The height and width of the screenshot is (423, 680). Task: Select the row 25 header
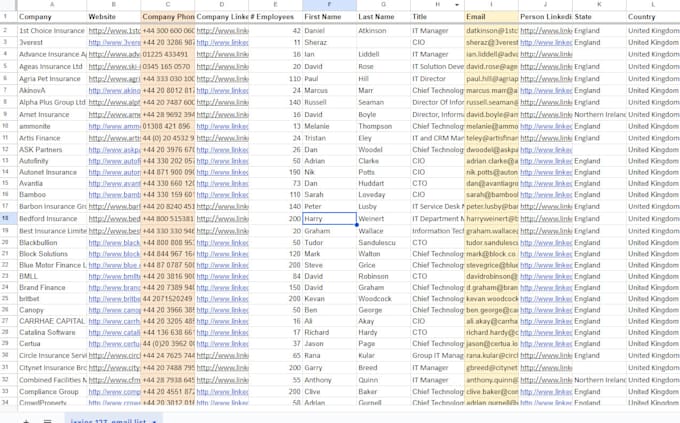(8, 298)
